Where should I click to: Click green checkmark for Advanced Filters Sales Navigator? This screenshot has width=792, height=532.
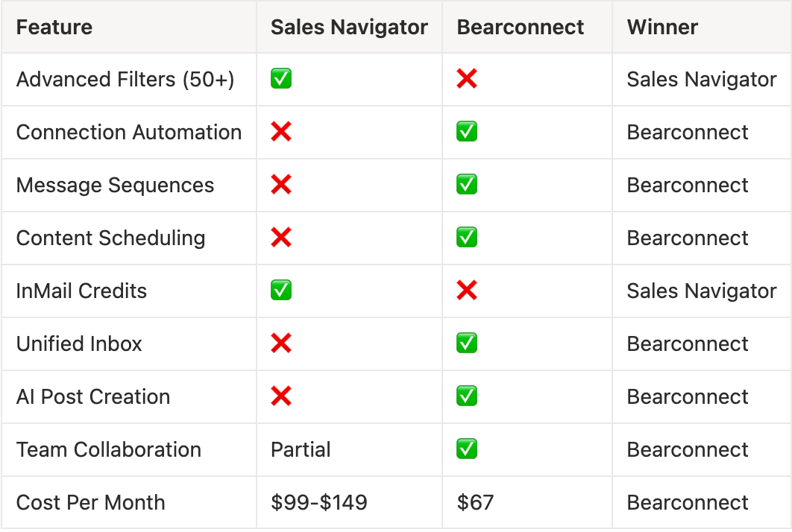tap(281, 79)
